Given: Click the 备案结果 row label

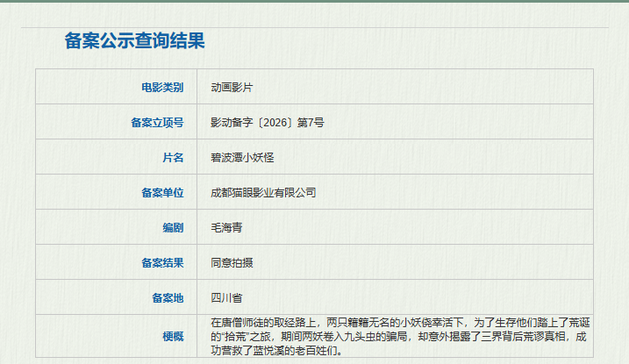Looking at the screenshot, I should [162, 262].
